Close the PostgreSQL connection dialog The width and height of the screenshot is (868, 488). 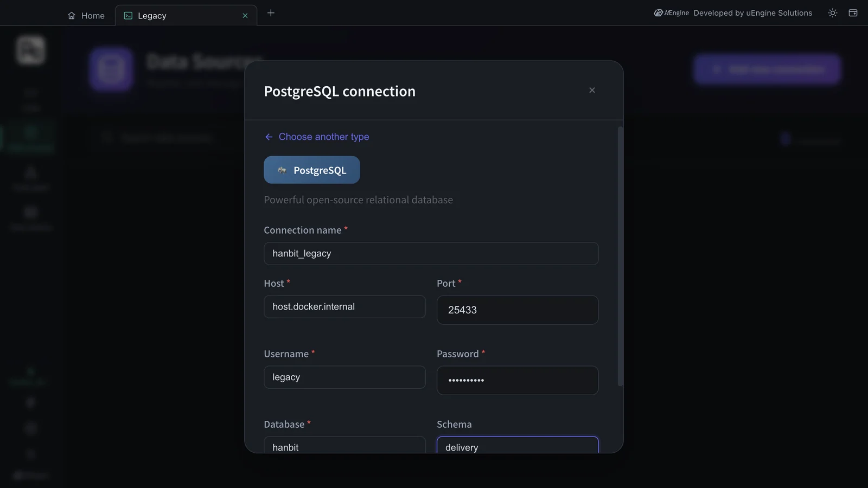(x=592, y=90)
